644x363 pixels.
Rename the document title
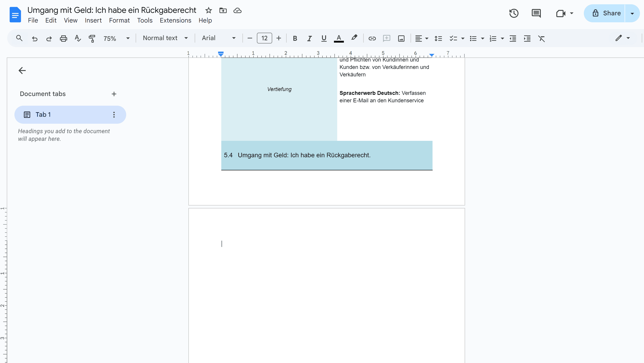click(x=112, y=10)
